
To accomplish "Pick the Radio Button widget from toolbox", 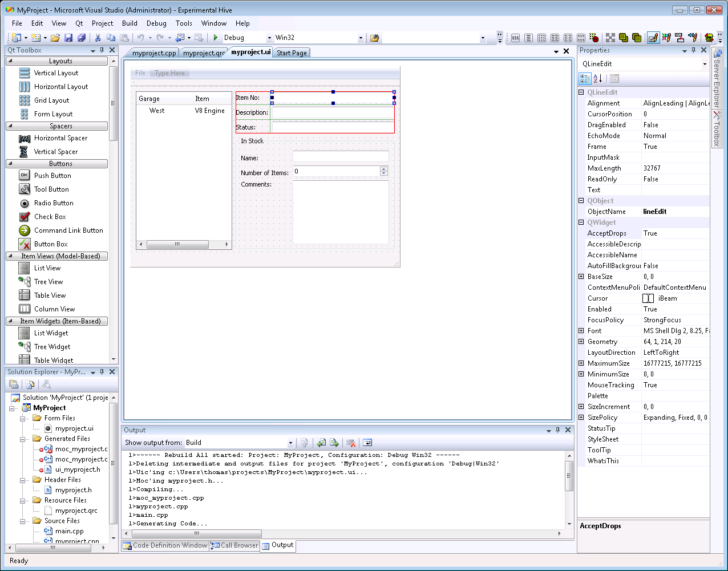I will pyautogui.click(x=54, y=203).
